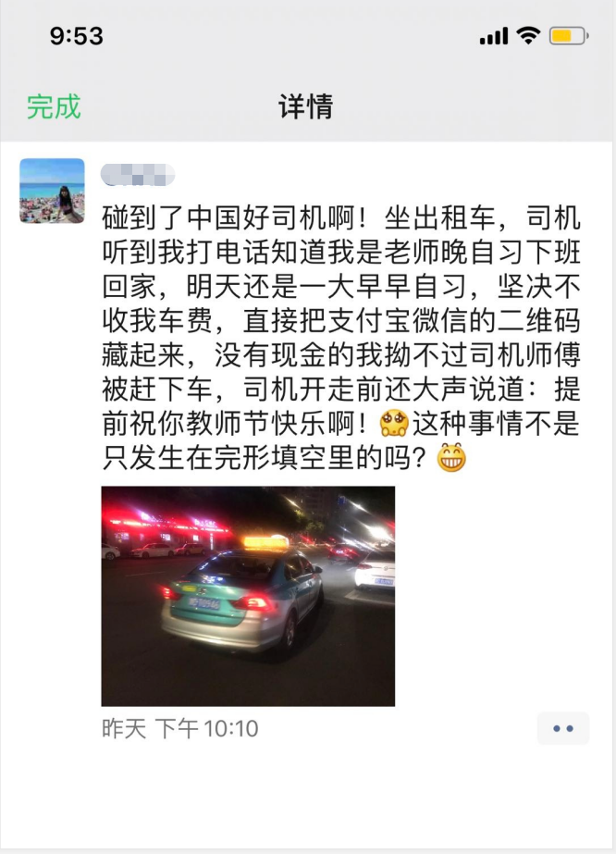Tap the lit taxi roof sign in photo

coord(265,542)
